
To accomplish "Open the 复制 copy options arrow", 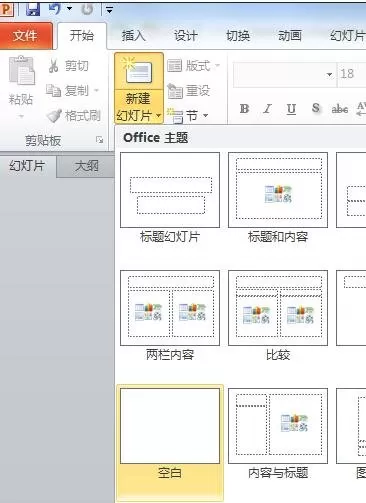I will [96, 90].
